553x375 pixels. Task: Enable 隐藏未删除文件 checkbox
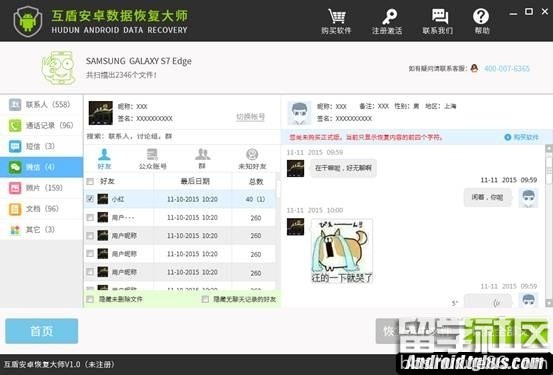(x=90, y=299)
